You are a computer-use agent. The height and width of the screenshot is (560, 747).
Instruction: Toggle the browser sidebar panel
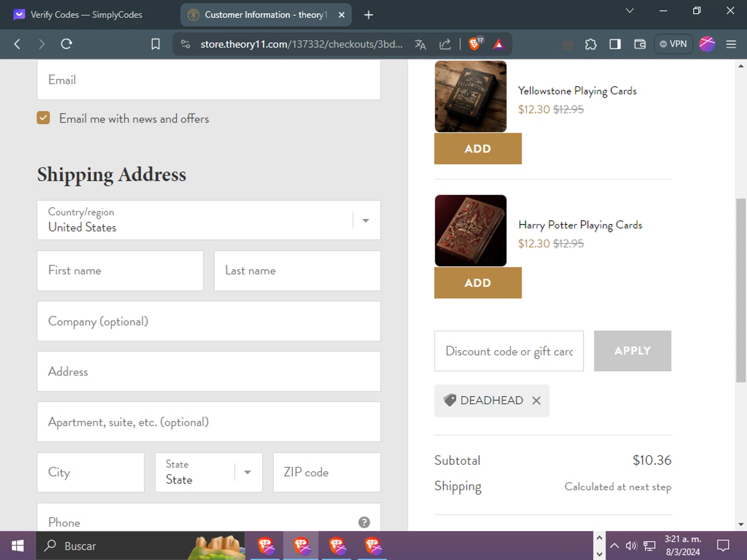(x=615, y=44)
